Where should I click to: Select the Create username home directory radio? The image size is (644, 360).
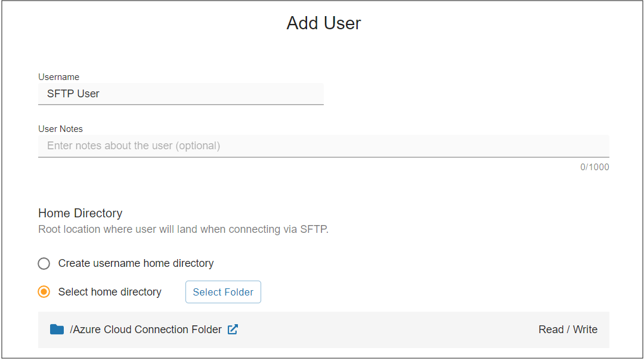(44, 263)
